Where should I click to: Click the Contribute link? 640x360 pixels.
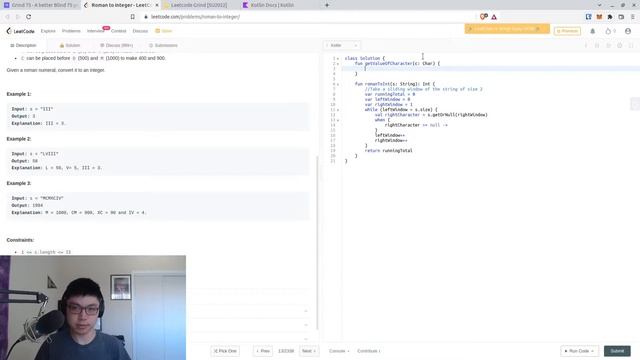368,351
